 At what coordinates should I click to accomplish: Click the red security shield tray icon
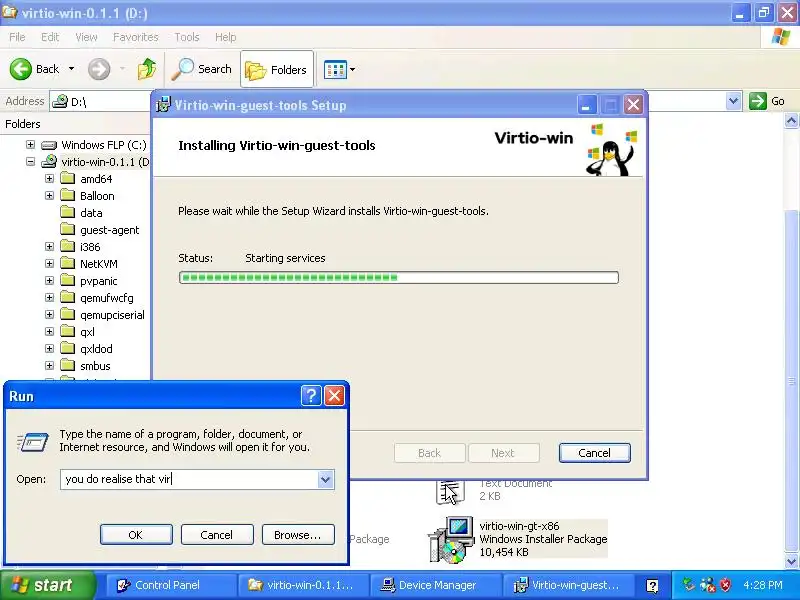[726, 585]
